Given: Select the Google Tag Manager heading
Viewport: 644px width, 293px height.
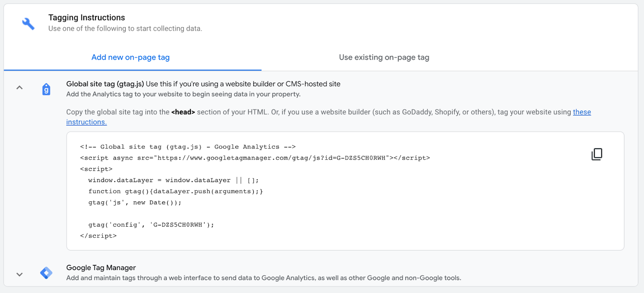Looking at the screenshot, I should click(x=101, y=268).
